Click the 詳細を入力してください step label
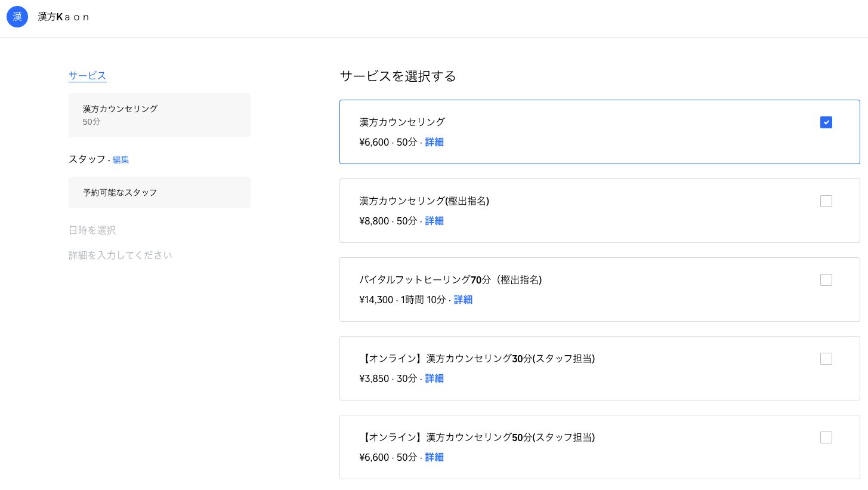The width and height of the screenshot is (868, 490). [121, 255]
